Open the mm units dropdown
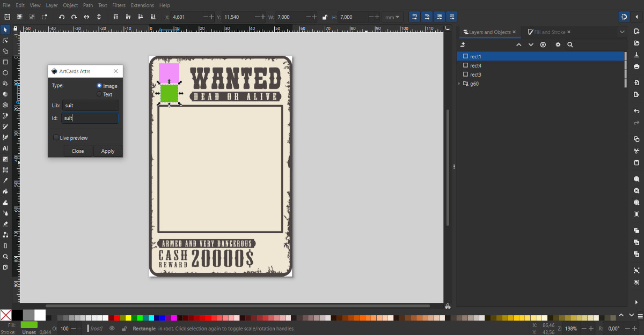The image size is (644, 335). 392,17
